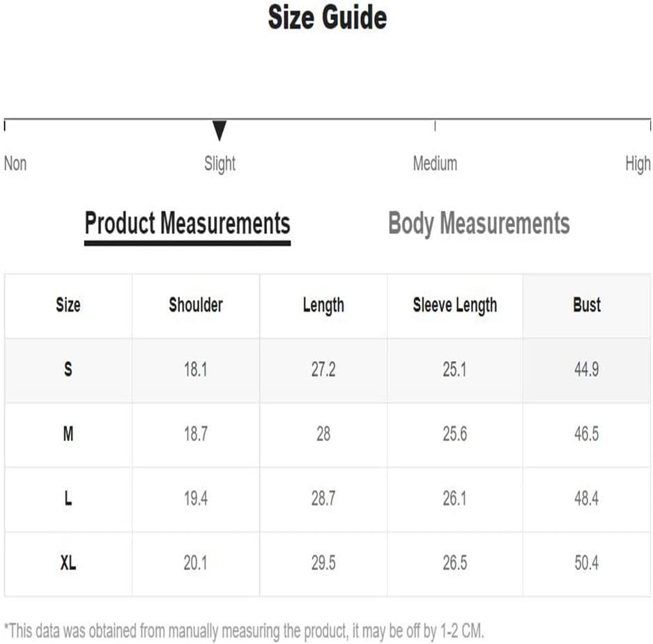This screenshot has width=653, height=644.
Task: Select the M size row
Action: [328, 434]
